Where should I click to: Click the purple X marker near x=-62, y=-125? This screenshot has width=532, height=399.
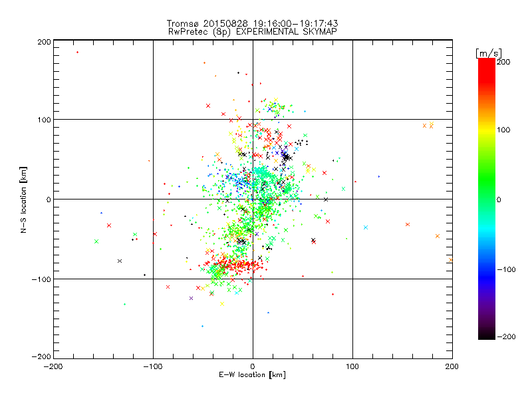click(x=191, y=298)
